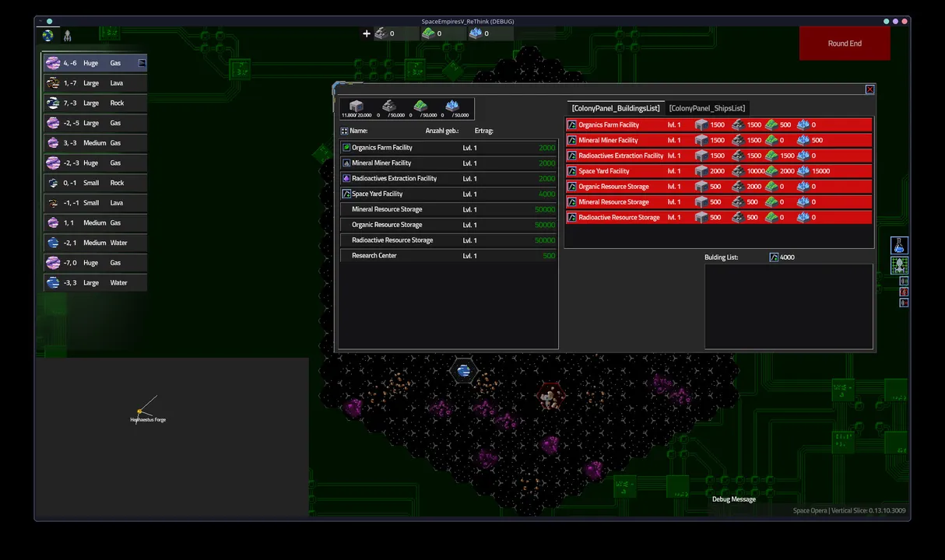Close the colony panel with the X

click(x=869, y=89)
